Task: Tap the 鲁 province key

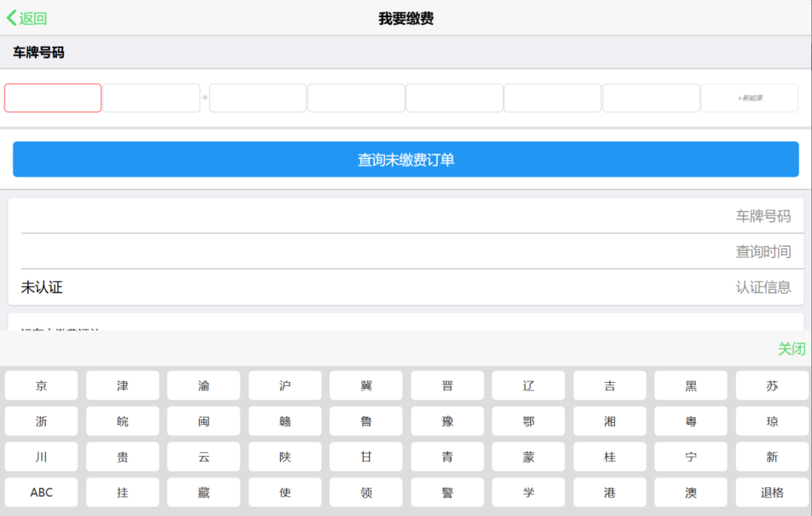Action: [366, 421]
